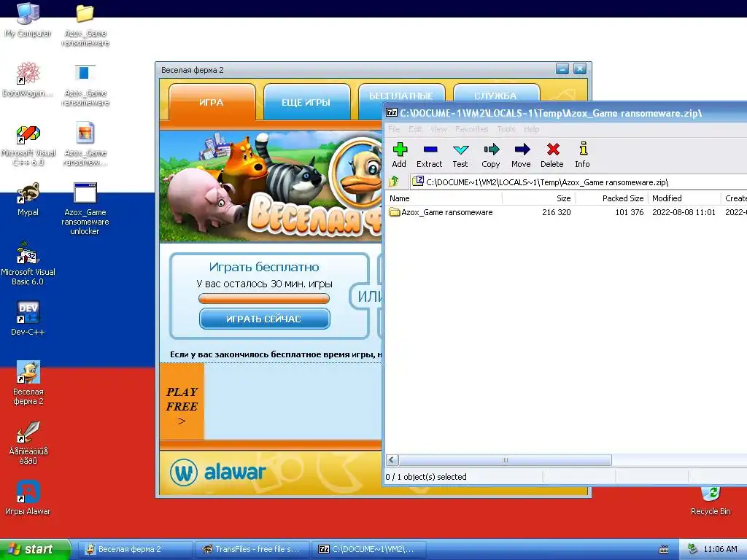Click the Extract toolbar icon in 7-Zip
This screenshot has width=747, height=560.
(x=429, y=155)
